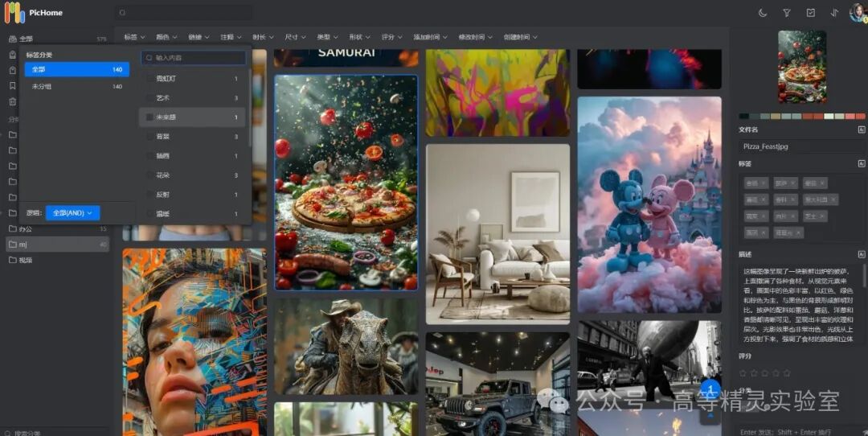Click the fifth rating star
Viewport: 868px width, 436px height.
click(x=787, y=372)
